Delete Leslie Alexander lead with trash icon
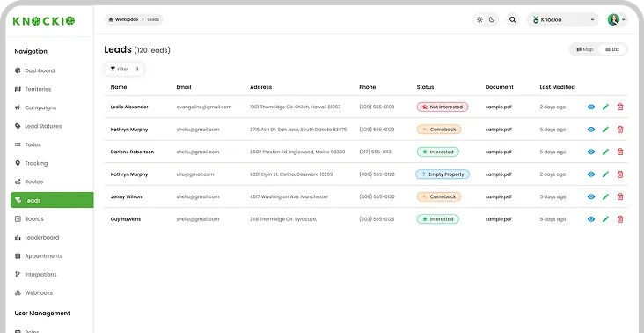Image resolution: width=644 pixels, height=333 pixels. 620,107
